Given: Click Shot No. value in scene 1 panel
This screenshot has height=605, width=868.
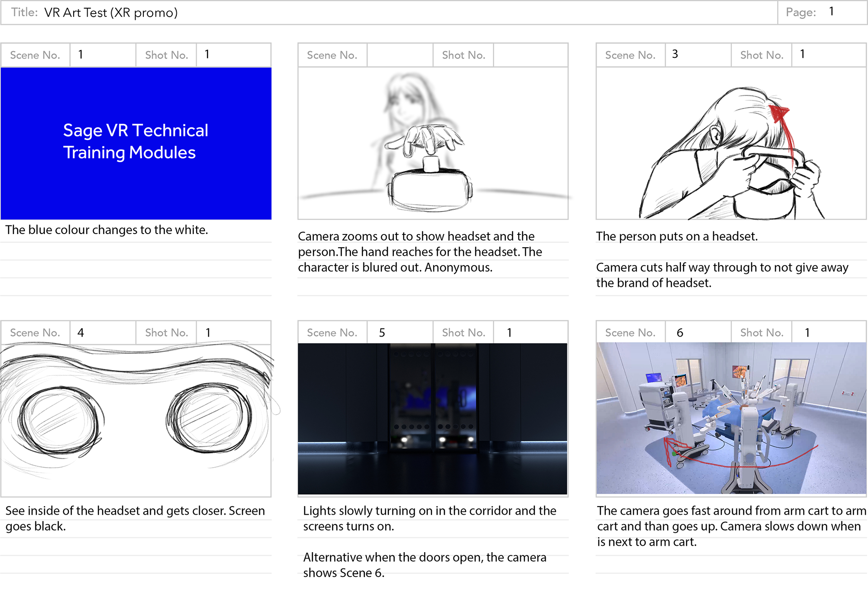Looking at the screenshot, I should click(x=207, y=54).
